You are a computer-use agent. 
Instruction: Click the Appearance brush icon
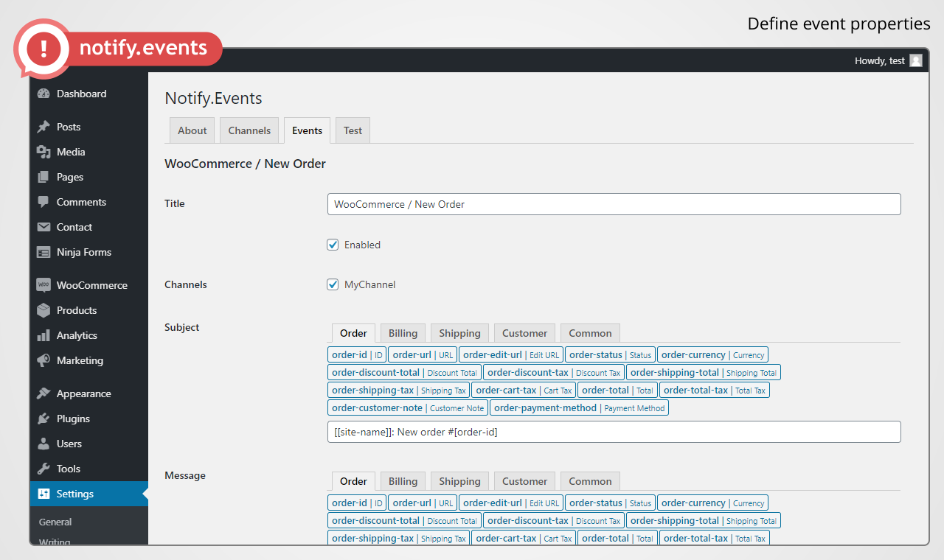click(44, 393)
